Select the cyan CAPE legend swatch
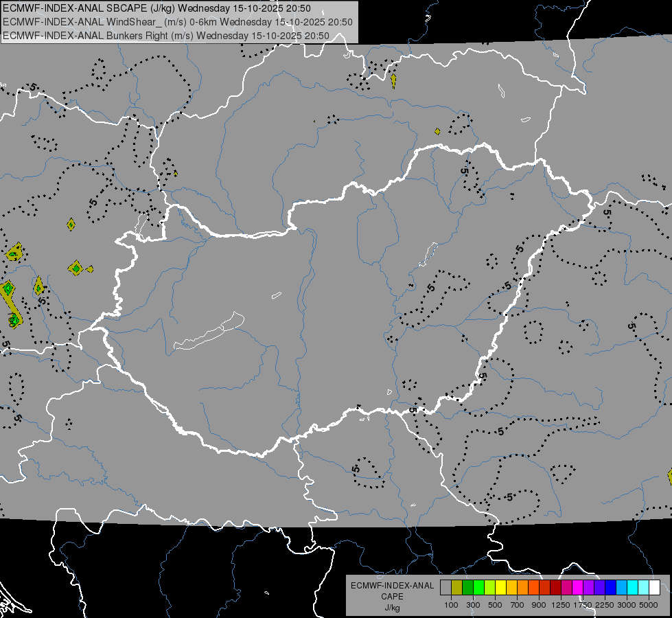The image size is (672, 618). pyautogui.click(x=633, y=587)
